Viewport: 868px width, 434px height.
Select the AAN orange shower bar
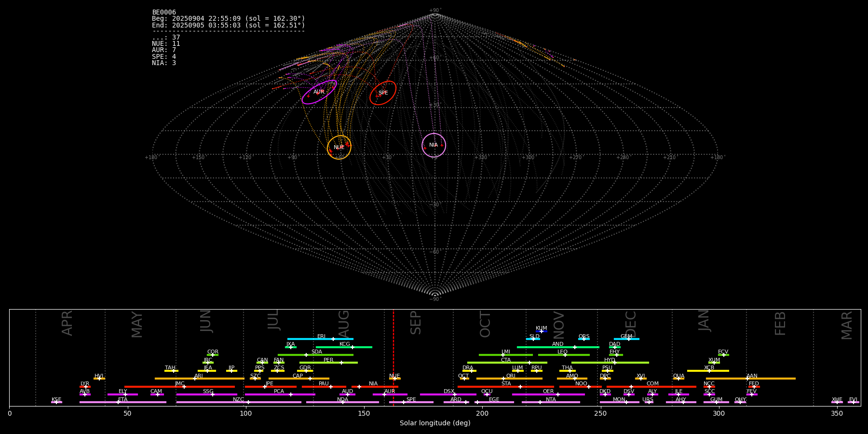tap(751, 379)
